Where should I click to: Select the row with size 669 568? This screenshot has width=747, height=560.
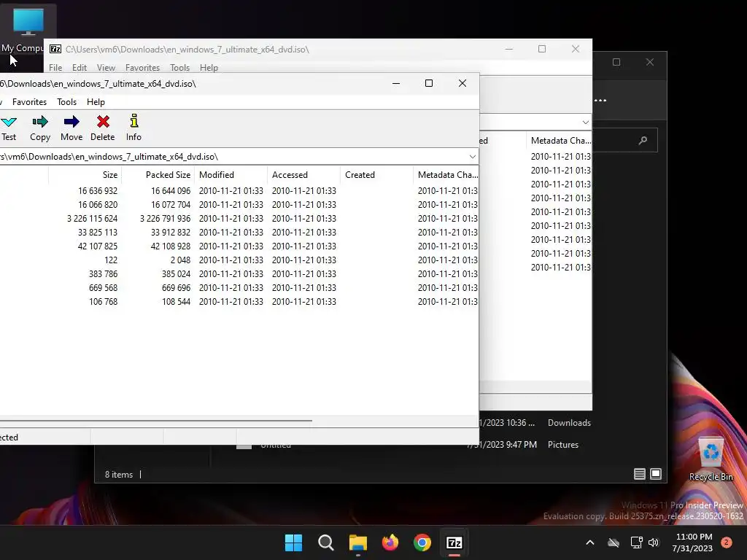click(239, 287)
